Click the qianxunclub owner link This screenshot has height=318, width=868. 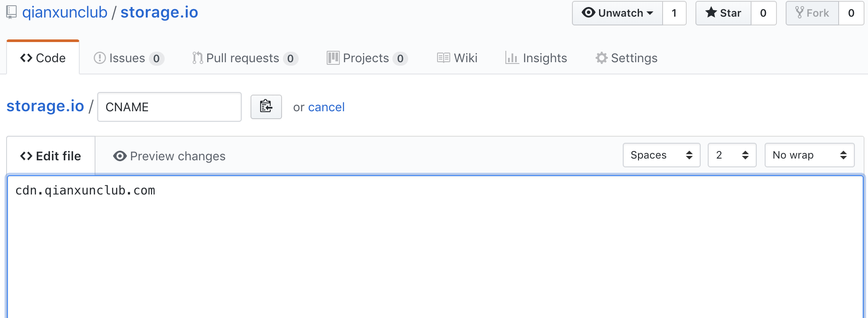click(x=65, y=12)
